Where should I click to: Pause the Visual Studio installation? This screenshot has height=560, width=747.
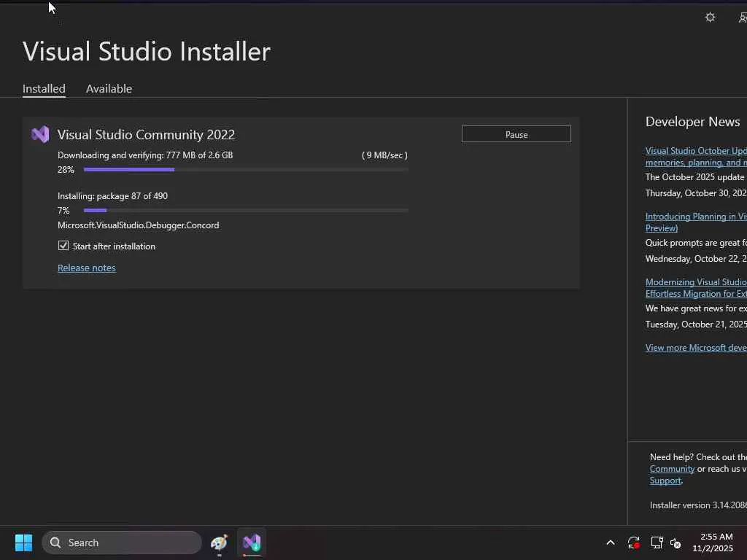(516, 134)
